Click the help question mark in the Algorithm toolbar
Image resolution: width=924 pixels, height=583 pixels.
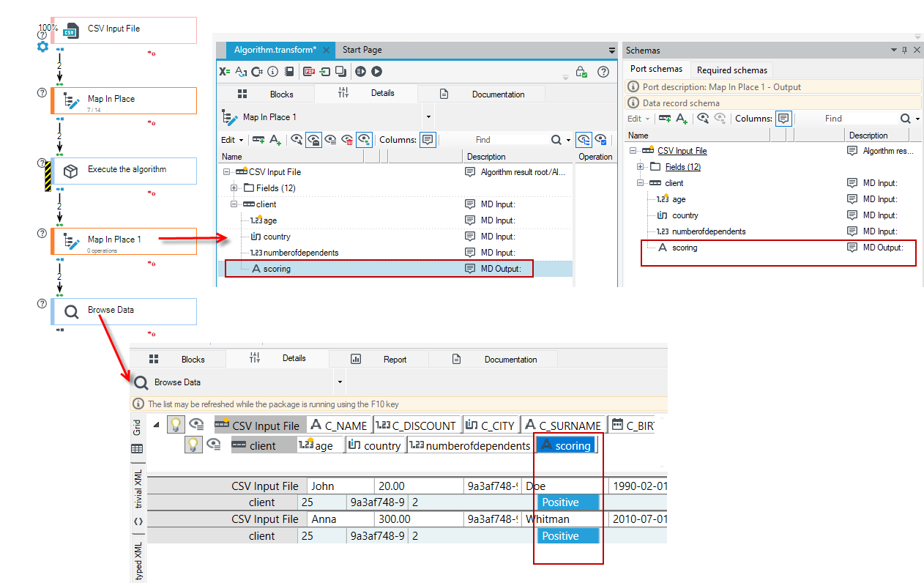[x=603, y=72]
